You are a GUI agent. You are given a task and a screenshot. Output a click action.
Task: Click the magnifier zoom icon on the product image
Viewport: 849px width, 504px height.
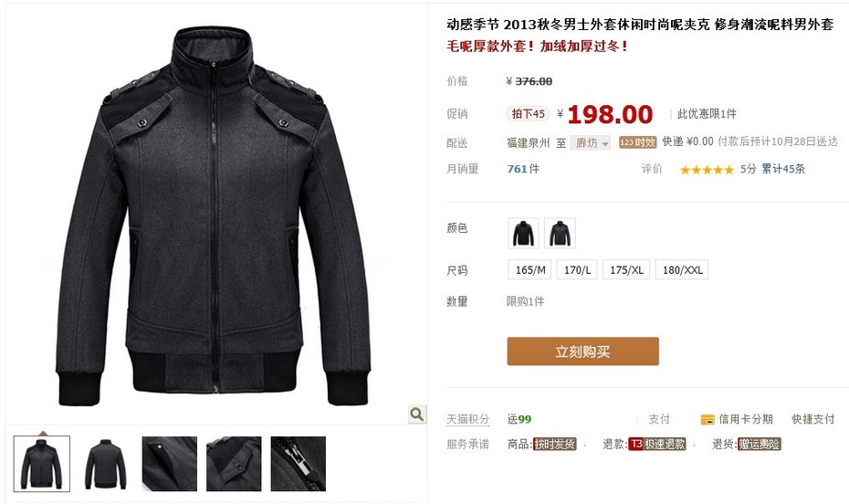click(417, 415)
